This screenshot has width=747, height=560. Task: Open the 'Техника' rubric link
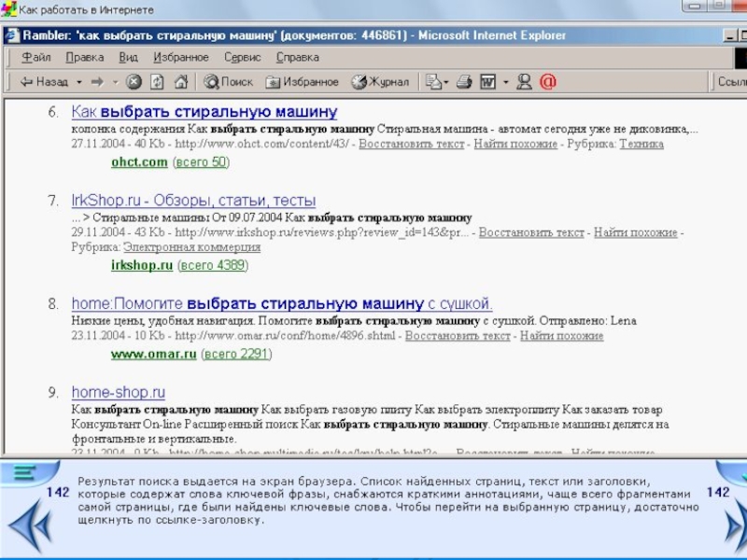tap(641, 144)
